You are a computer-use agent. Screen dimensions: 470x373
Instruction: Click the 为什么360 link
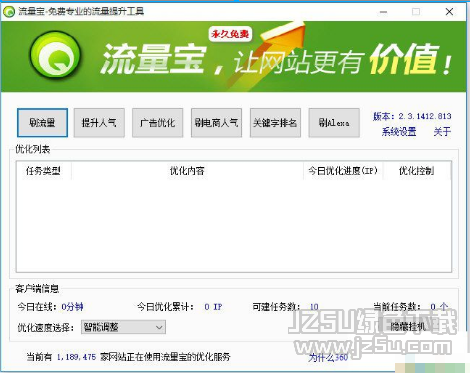tap(328, 357)
